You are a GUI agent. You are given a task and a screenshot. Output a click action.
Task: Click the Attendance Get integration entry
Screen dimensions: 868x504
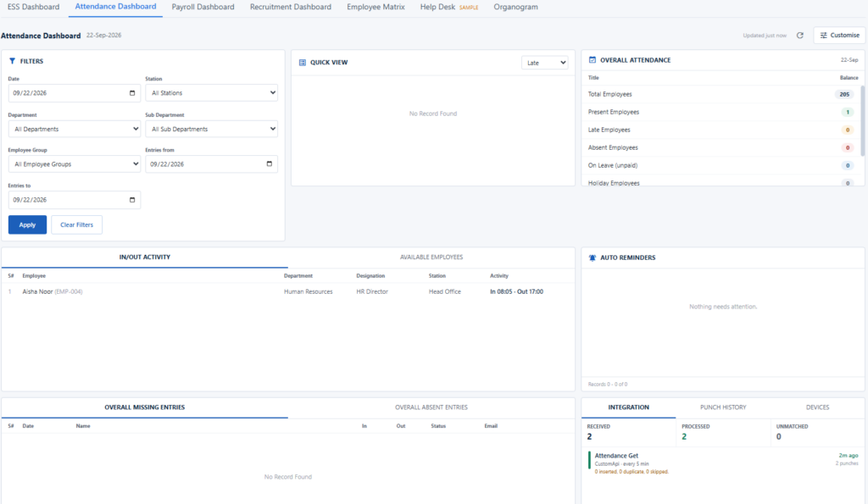coord(723,463)
